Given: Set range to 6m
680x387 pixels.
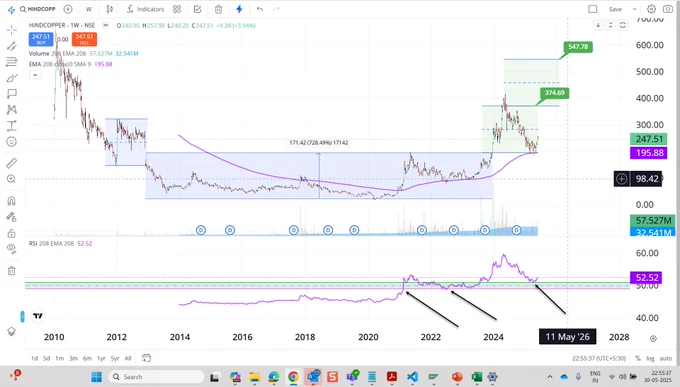Looking at the screenshot, I should pos(87,358).
